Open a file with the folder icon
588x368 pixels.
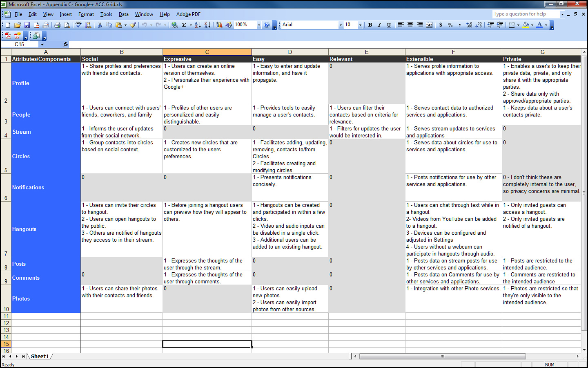point(18,25)
